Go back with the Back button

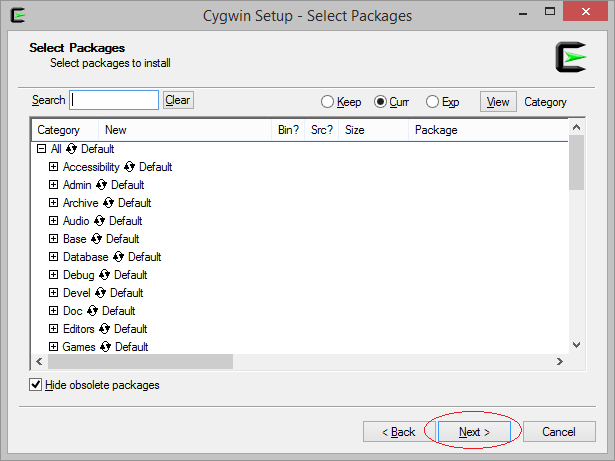coord(399,432)
